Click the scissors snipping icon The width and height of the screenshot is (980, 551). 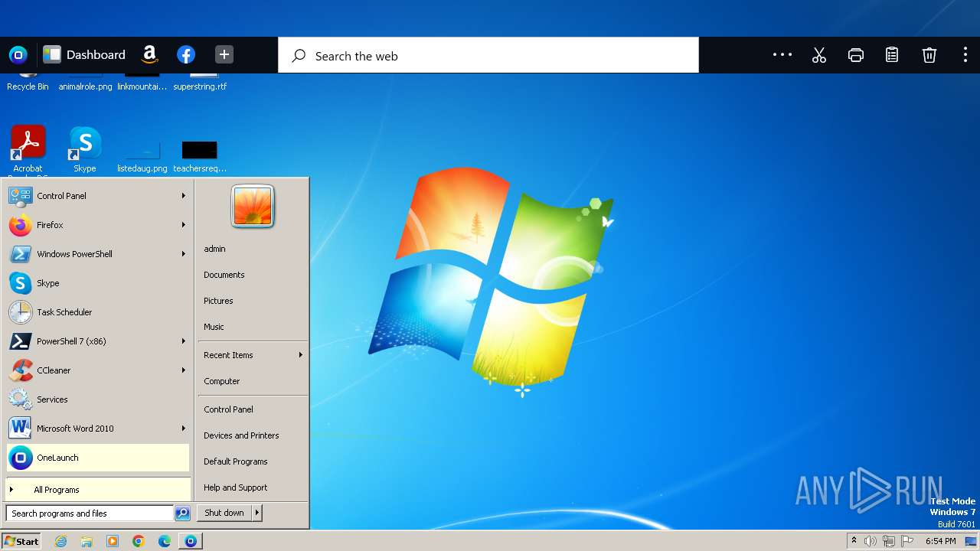click(x=819, y=55)
